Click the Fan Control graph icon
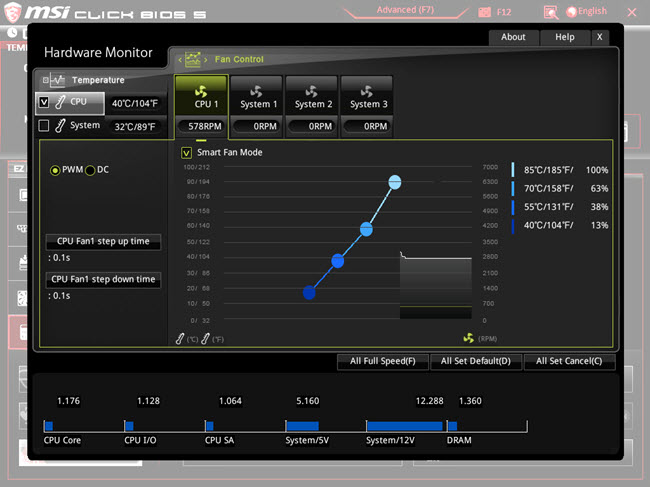This screenshot has width=650, height=487. click(x=193, y=59)
